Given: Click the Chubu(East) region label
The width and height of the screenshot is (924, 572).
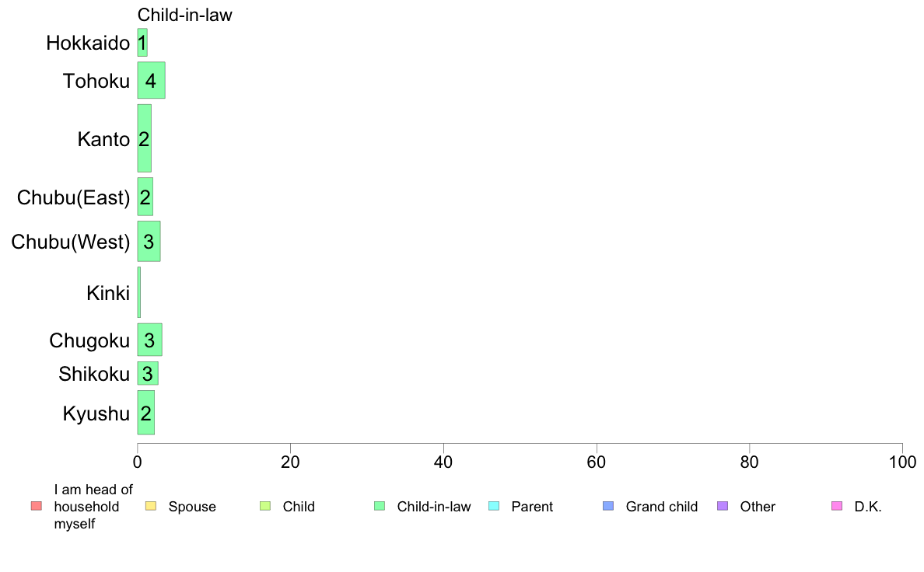Looking at the screenshot, I should pyautogui.click(x=74, y=197).
